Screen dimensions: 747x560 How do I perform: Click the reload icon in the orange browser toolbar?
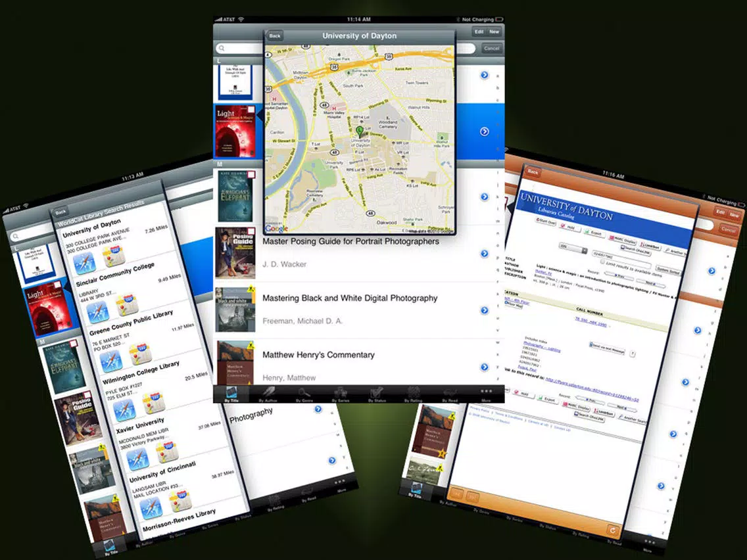pyautogui.click(x=613, y=530)
